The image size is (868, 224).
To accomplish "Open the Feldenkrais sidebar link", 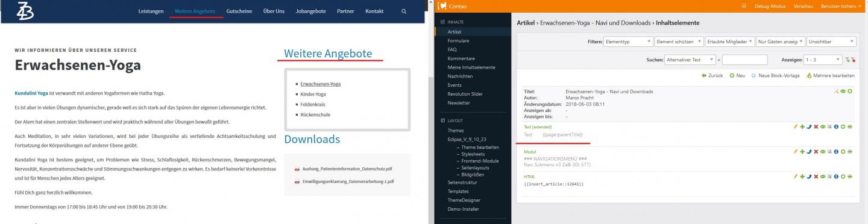I will coord(313,104).
